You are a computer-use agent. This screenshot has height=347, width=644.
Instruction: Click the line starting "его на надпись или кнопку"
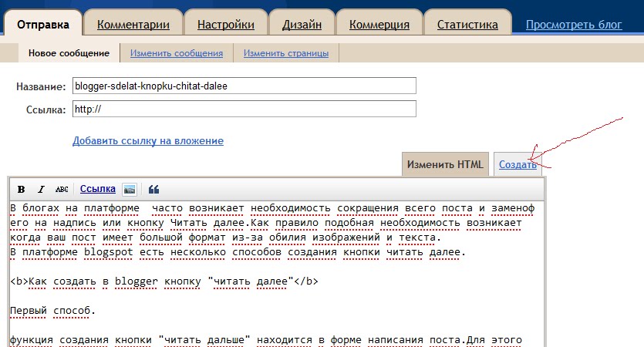[x=266, y=223]
